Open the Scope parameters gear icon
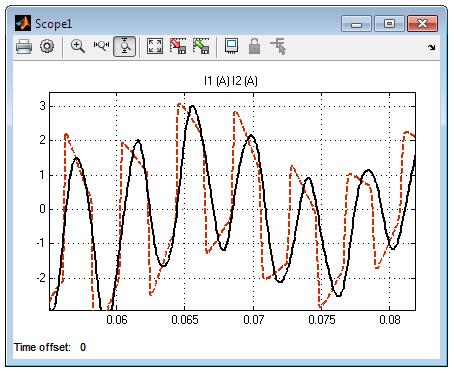454x373 pixels. [x=47, y=46]
